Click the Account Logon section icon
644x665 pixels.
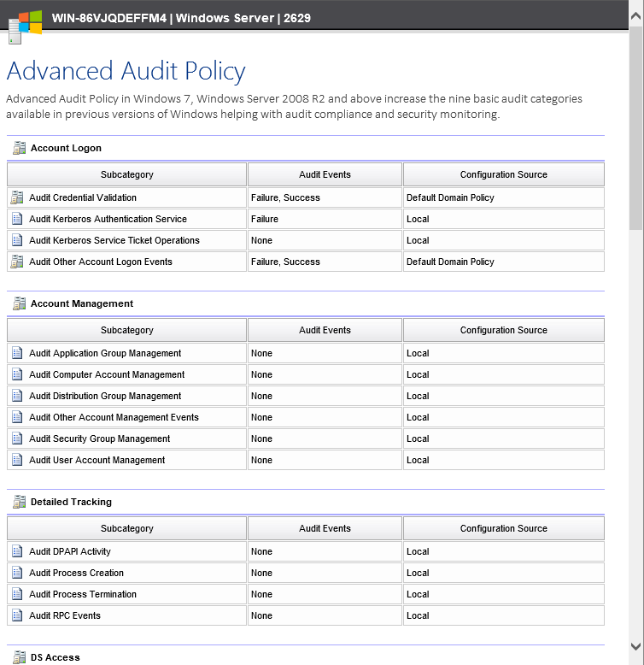pyautogui.click(x=19, y=148)
